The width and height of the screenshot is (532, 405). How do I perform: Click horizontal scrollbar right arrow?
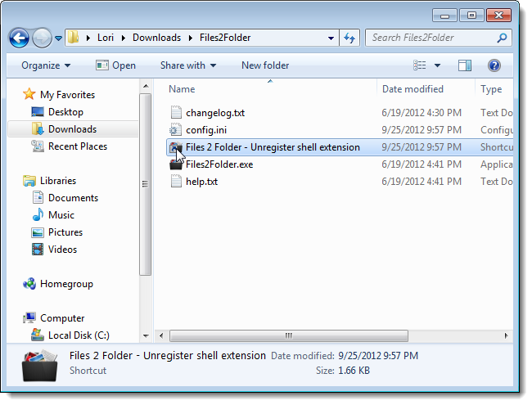click(506, 335)
